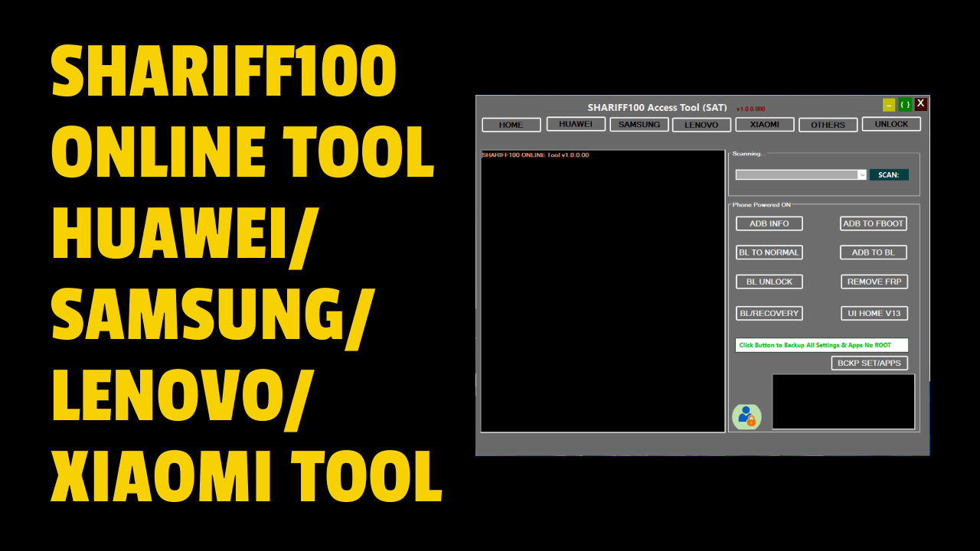Open the OTHERS tab
This screenshot has width=980, height=551.
[828, 125]
